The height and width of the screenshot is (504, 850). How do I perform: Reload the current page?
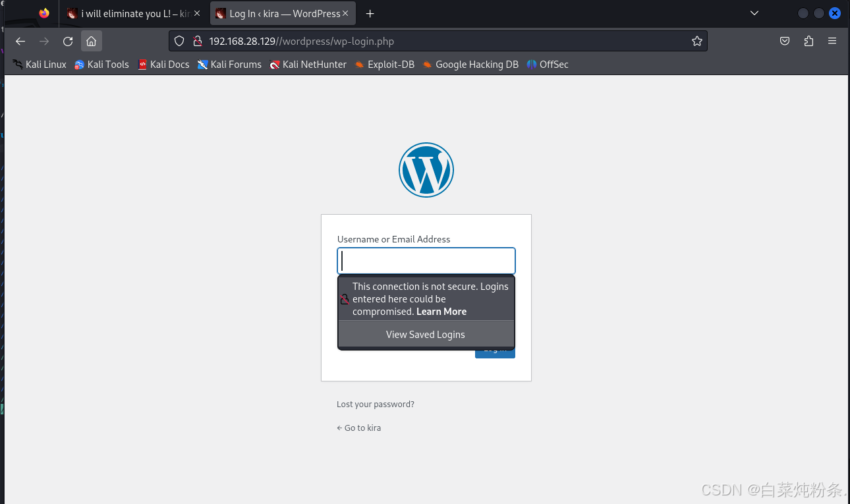68,41
